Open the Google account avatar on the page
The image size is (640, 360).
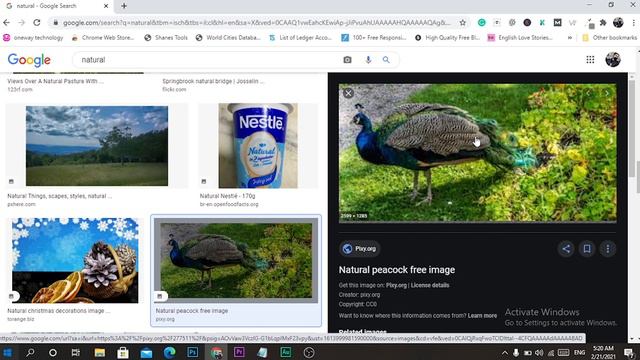pos(613,60)
